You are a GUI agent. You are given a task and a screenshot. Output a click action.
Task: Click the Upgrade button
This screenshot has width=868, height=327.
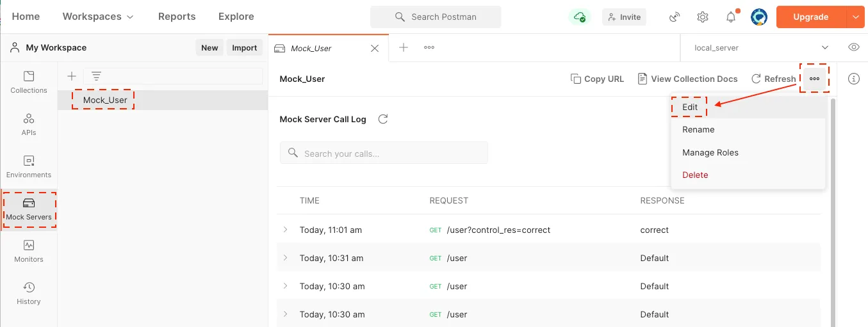click(811, 17)
